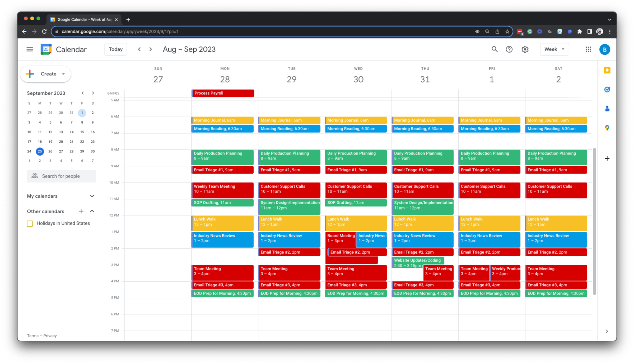Open the main menu hamburger icon
The height and width of the screenshot is (364, 634).
pyautogui.click(x=30, y=49)
